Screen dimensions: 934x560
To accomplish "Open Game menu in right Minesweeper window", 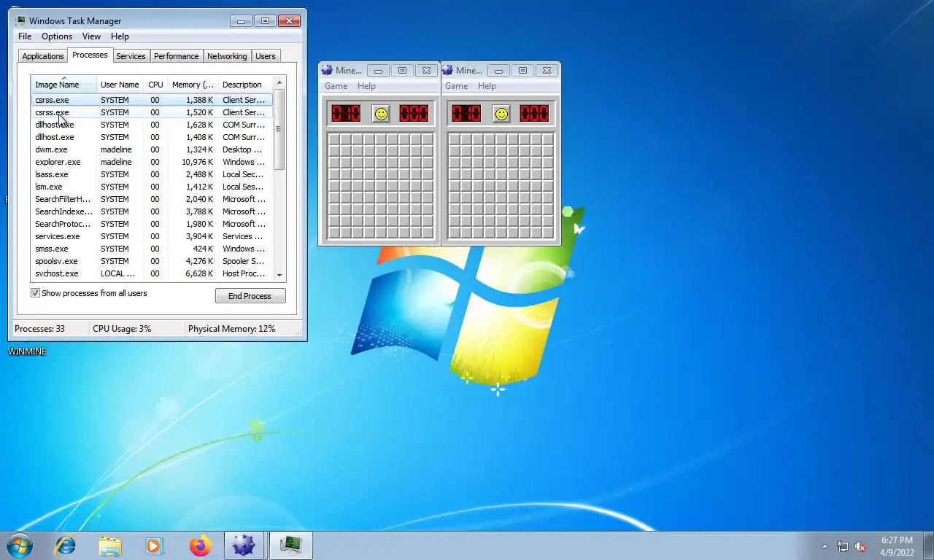I will pyautogui.click(x=456, y=86).
